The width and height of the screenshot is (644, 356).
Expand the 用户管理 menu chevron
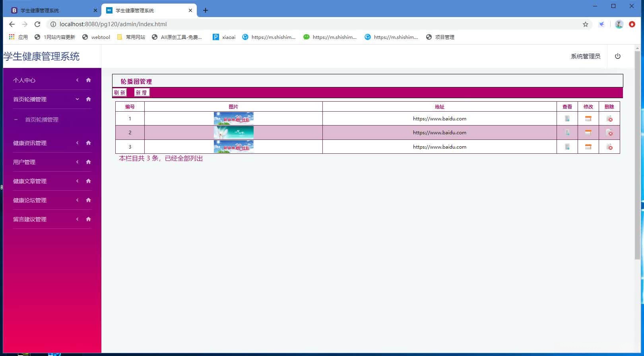[77, 162]
